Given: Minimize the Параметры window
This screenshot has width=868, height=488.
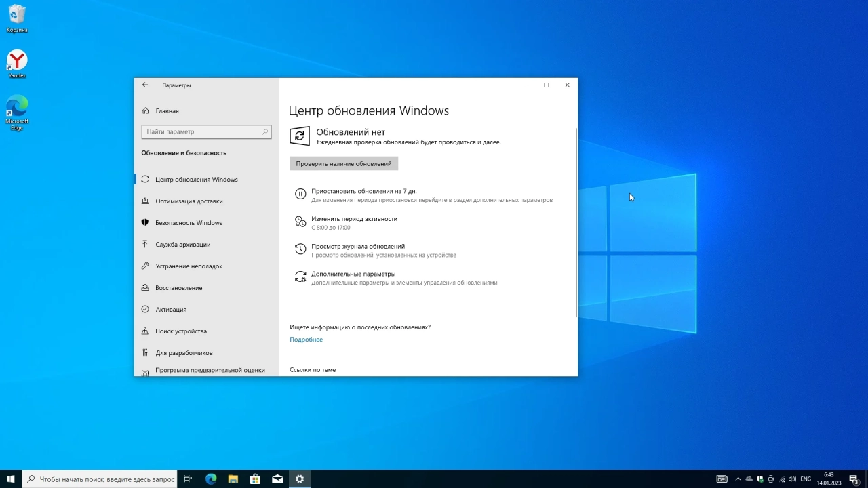Looking at the screenshot, I should tap(526, 85).
